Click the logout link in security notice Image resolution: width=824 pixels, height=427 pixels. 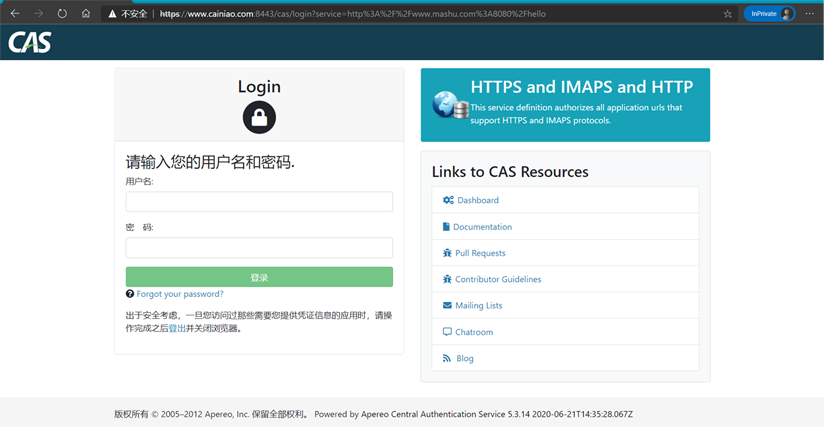pyautogui.click(x=176, y=328)
